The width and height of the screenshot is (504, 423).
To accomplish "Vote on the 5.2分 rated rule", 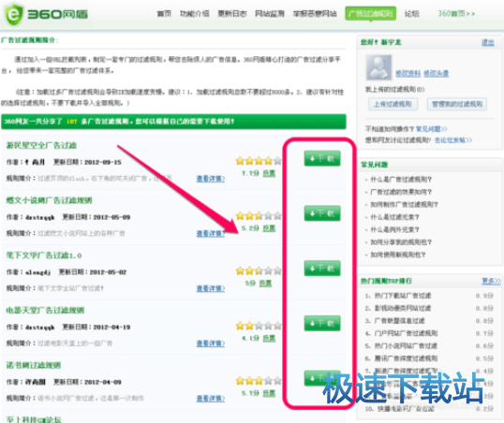I will pyautogui.click(x=269, y=228).
